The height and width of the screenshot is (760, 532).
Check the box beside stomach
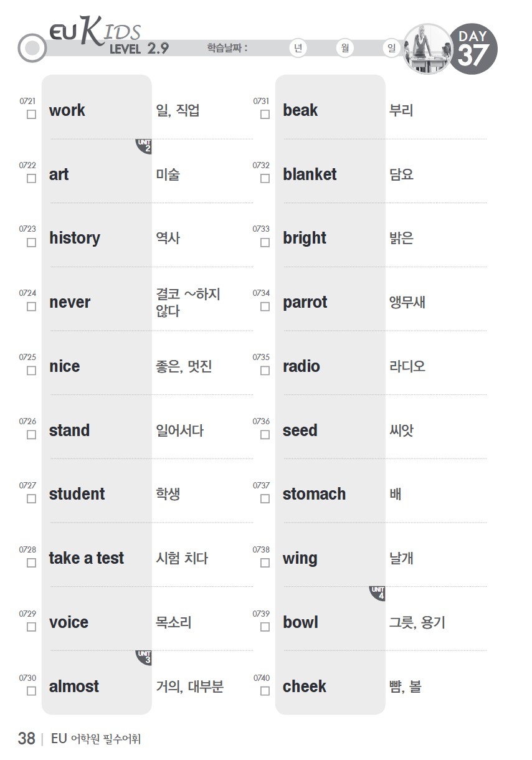click(x=265, y=499)
